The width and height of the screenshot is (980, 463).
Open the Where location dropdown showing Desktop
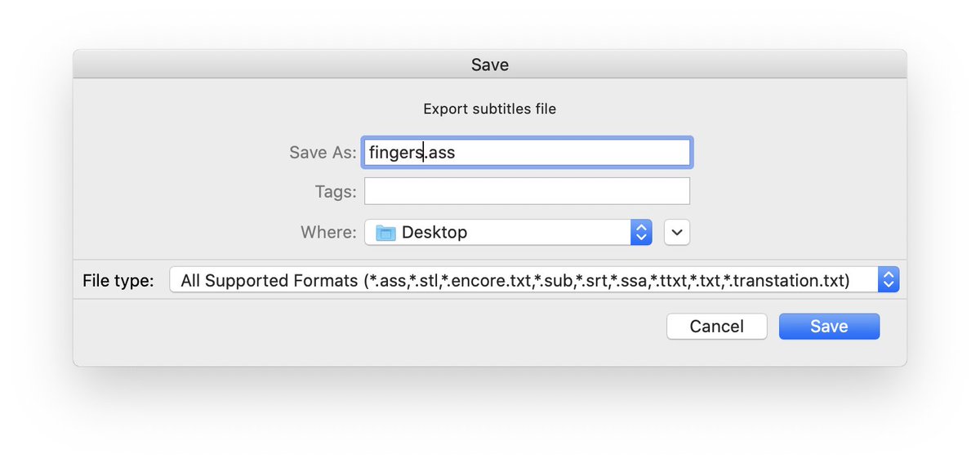coord(508,232)
